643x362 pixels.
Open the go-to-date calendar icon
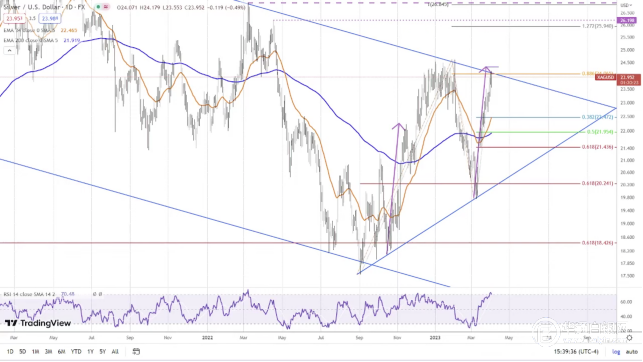(x=136, y=351)
